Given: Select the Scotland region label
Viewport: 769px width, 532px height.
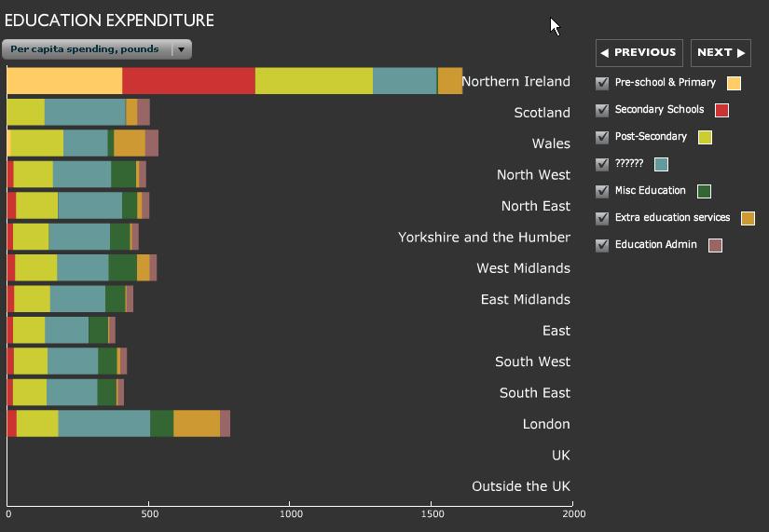Looking at the screenshot, I should click(x=542, y=113).
